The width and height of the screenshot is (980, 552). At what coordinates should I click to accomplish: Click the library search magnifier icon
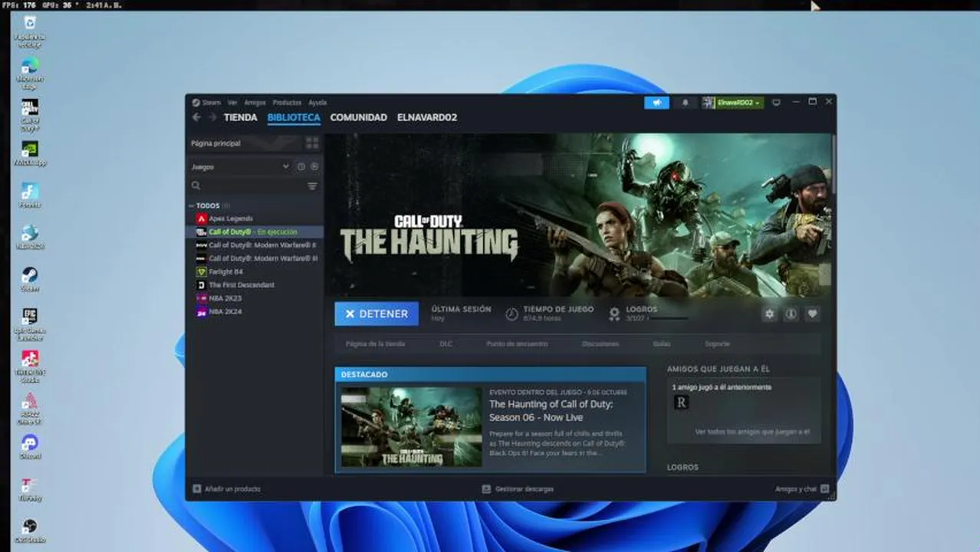click(196, 186)
